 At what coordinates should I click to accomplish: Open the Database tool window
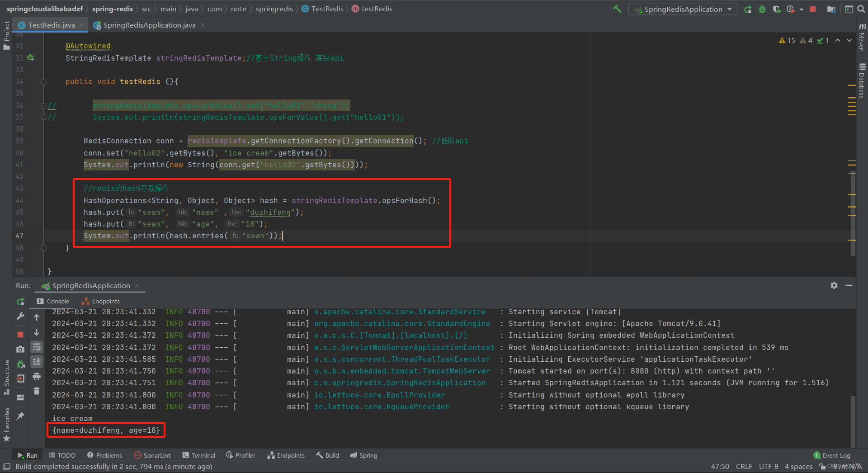(862, 80)
